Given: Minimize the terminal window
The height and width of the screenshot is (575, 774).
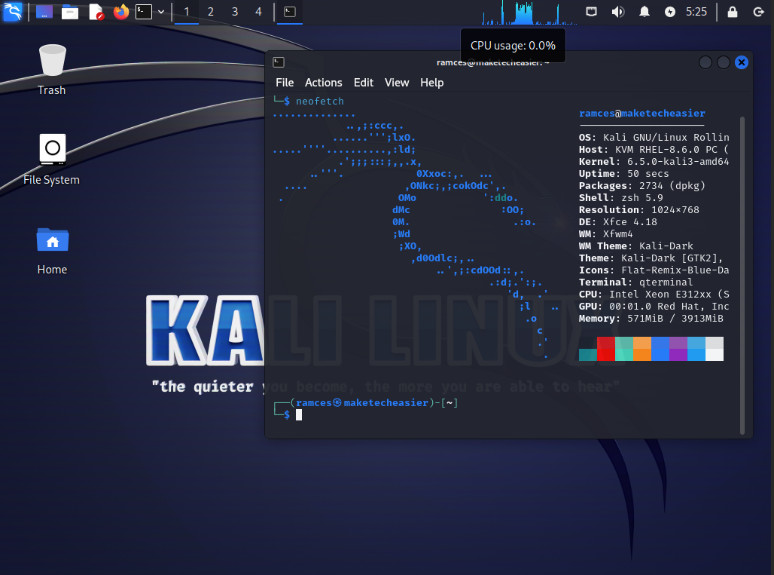Looking at the screenshot, I should coord(705,62).
